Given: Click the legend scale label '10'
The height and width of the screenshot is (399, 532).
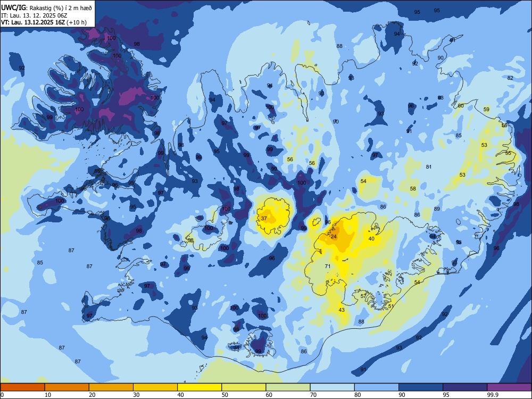Looking at the screenshot, I should 48,395.
